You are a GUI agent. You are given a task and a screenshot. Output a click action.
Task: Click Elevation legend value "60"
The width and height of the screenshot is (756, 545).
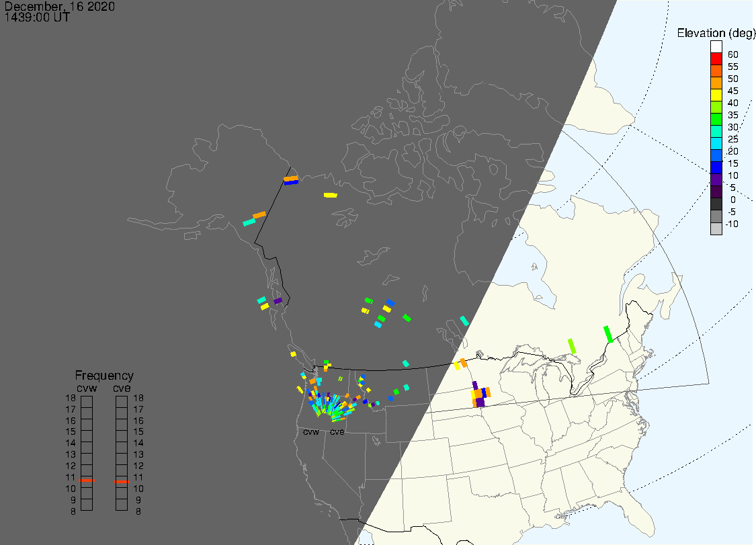coord(733,54)
